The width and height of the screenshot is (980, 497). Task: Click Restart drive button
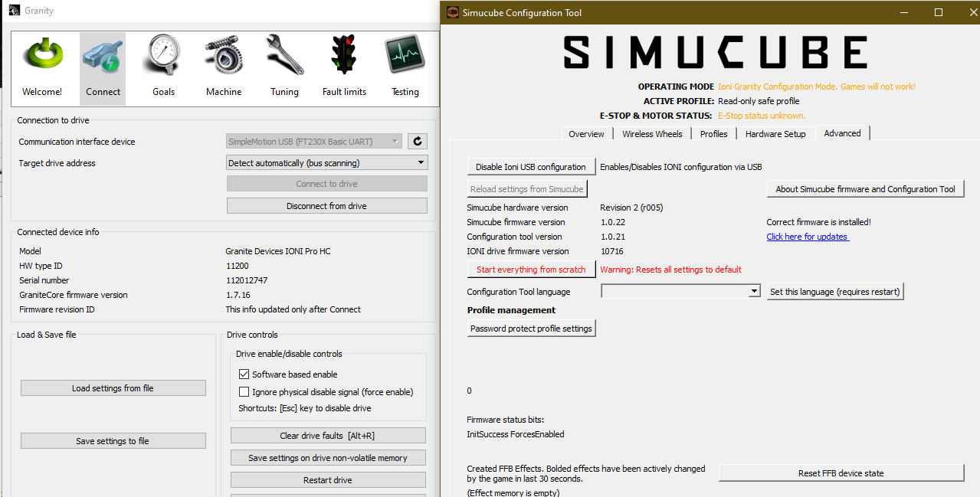point(328,480)
